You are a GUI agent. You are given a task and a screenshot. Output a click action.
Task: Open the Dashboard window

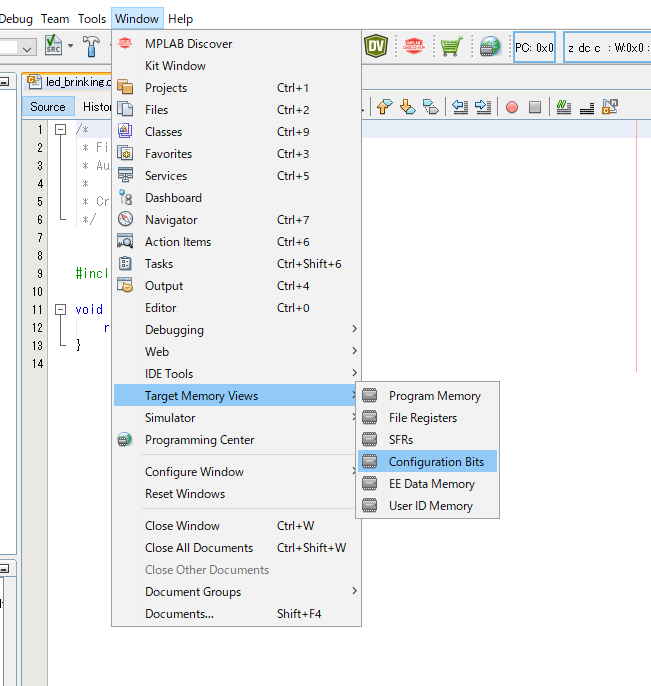pos(237,198)
